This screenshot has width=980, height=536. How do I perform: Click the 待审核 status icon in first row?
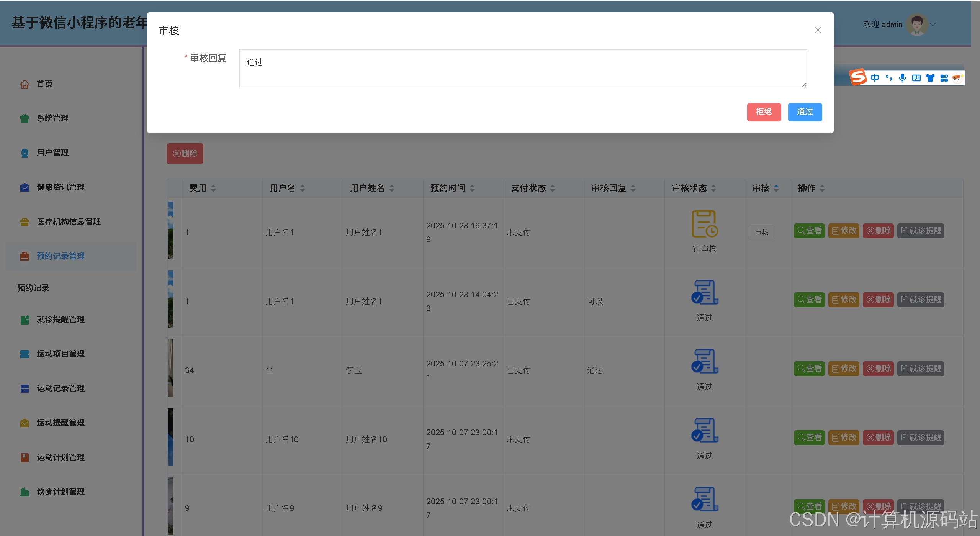(x=705, y=224)
